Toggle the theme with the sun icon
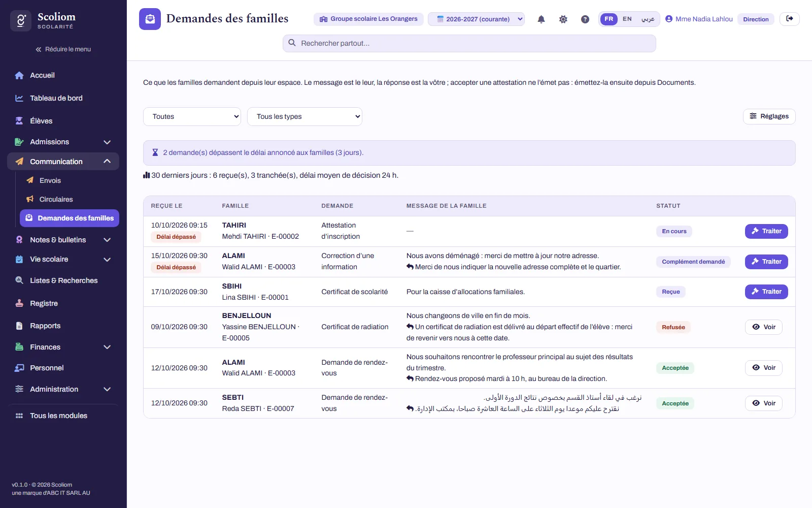Viewport: 812px width, 508px height. [x=563, y=19]
